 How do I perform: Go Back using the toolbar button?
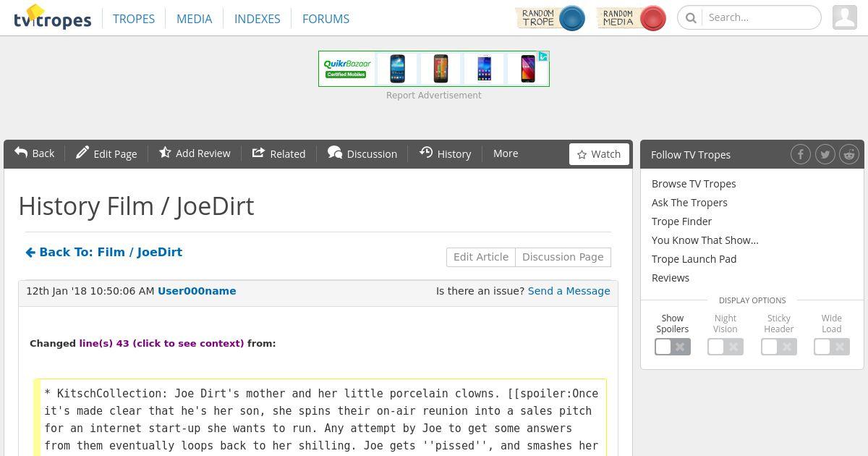click(34, 153)
